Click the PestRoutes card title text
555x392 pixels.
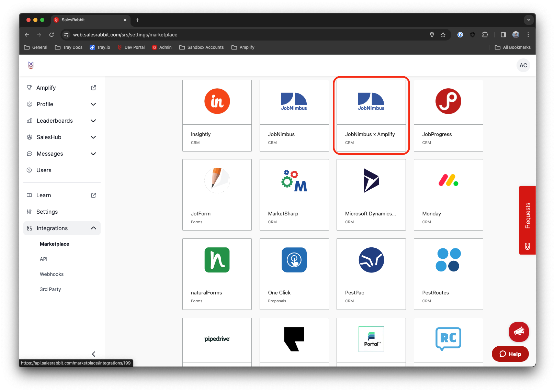(435, 293)
